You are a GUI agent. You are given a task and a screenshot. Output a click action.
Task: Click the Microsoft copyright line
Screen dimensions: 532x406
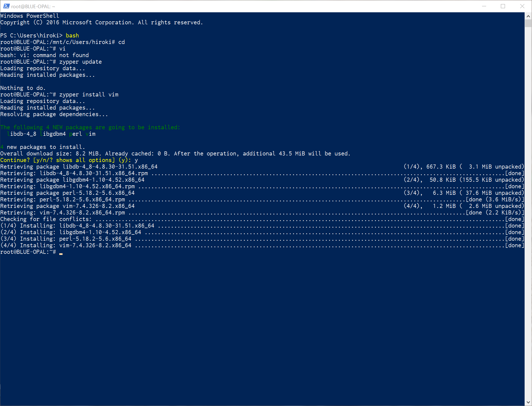pyautogui.click(x=102, y=22)
